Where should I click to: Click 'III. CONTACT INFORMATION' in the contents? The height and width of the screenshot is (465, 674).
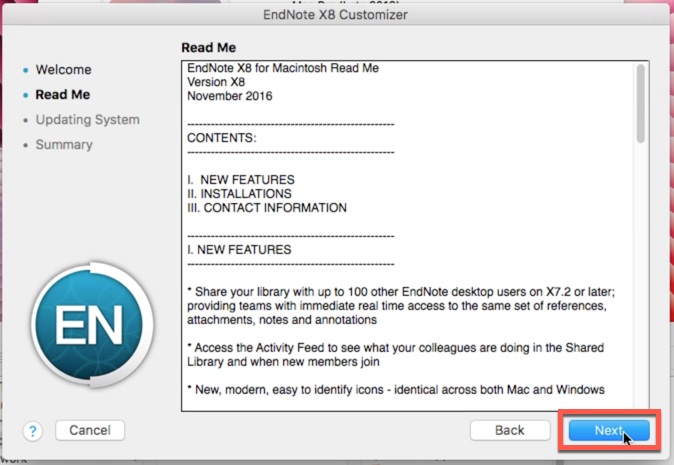[x=267, y=208]
